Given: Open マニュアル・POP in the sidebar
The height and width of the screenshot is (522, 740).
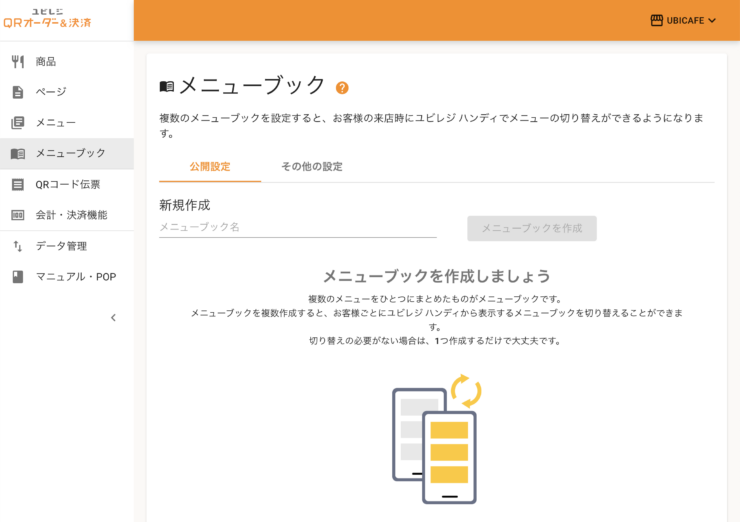Looking at the screenshot, I should (67, 277).
